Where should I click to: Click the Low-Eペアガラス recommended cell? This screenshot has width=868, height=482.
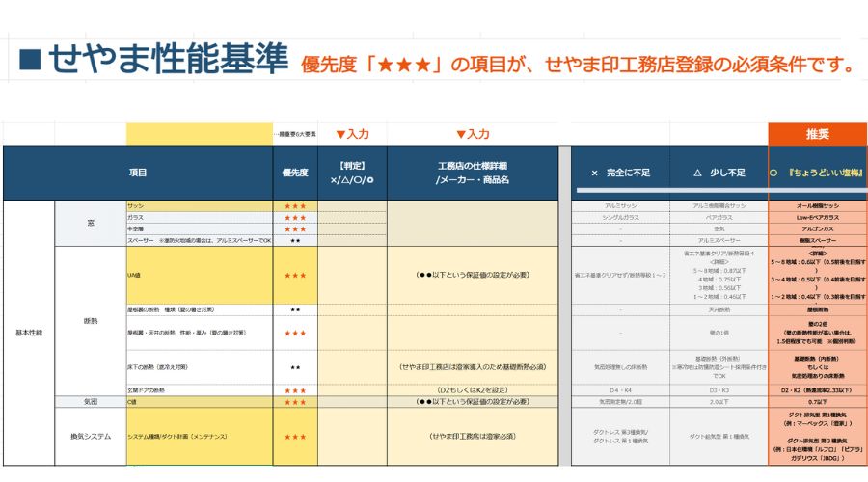818,218
